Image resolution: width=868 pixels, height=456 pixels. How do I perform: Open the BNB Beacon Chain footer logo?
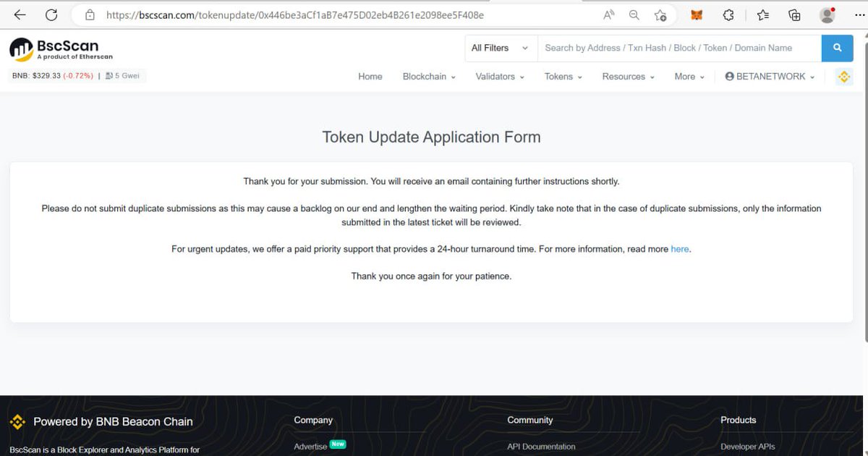[17, 421]
